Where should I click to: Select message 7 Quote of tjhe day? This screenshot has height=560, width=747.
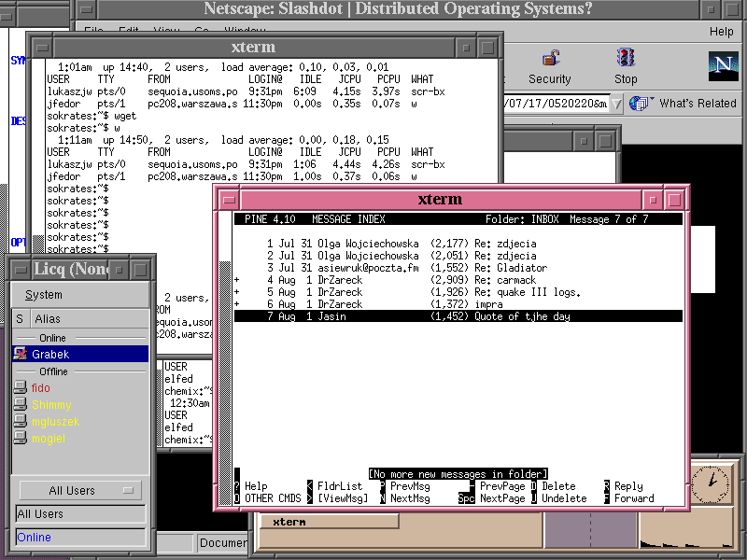pos(458,316)
